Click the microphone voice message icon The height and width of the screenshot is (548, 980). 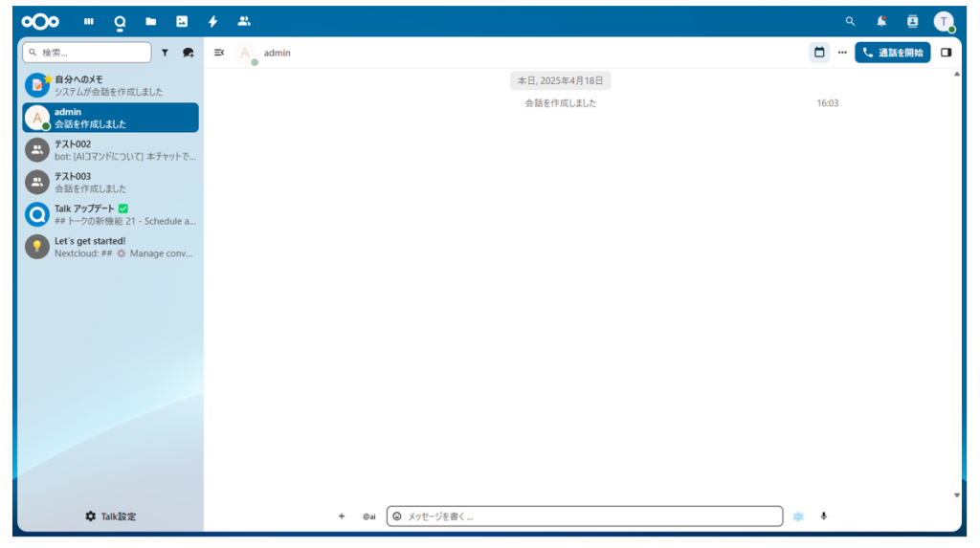click(x=824, y=516)
